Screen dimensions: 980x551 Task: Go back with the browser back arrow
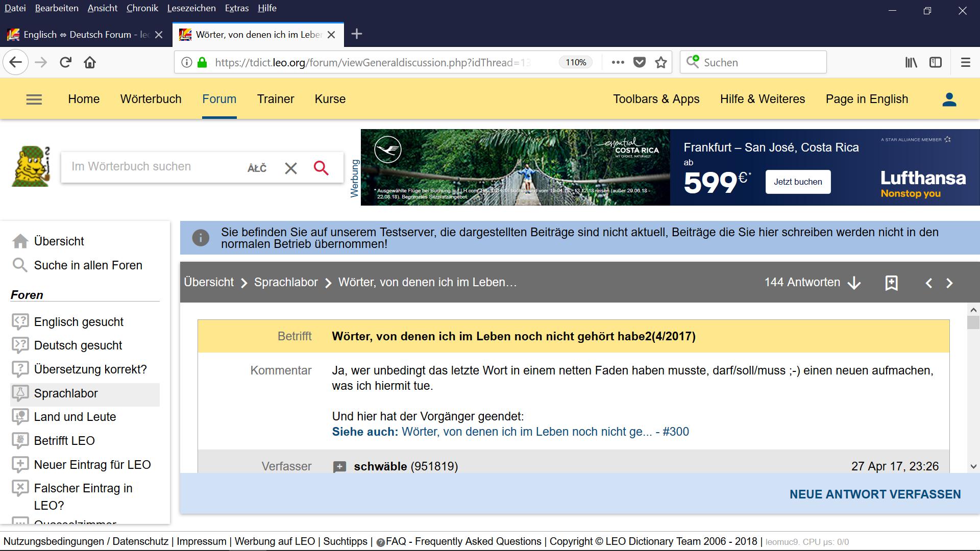click(15, 62)
